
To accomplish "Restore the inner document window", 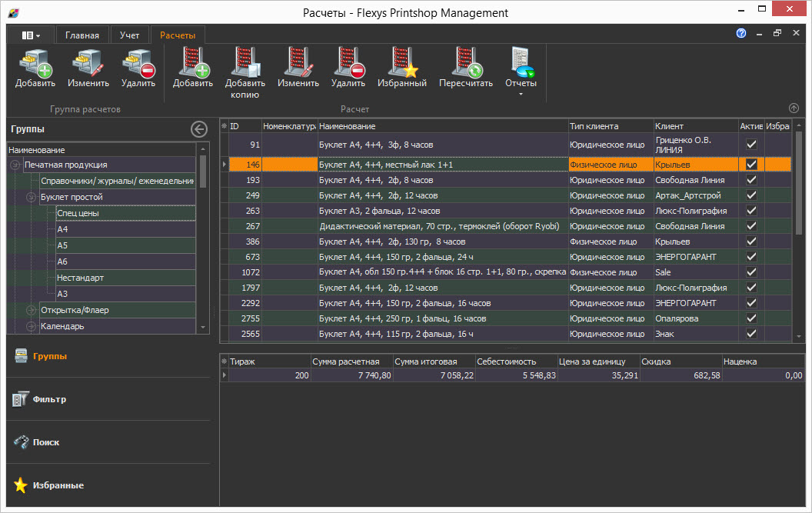I will tap(777, 33).
